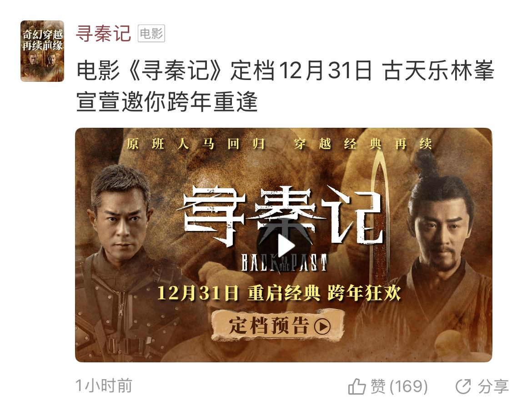Open the post headline text about 12月31日

point(285,86)
